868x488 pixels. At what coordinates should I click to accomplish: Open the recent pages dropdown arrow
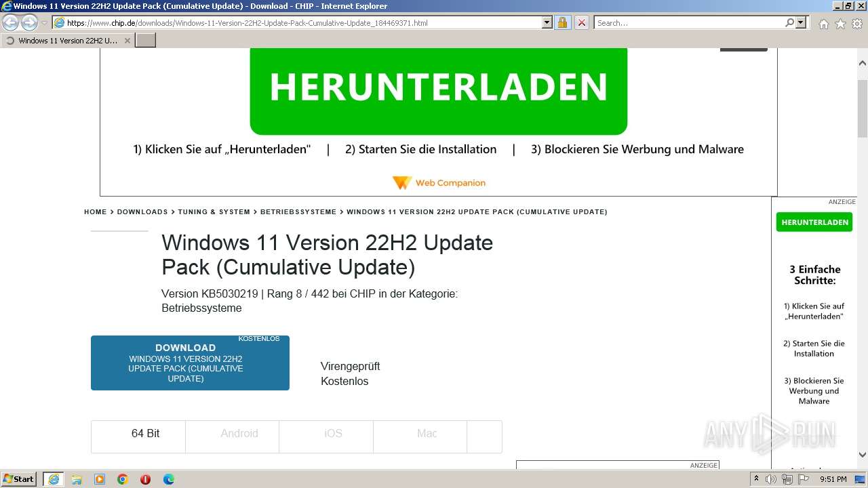[x=44, y=23]
